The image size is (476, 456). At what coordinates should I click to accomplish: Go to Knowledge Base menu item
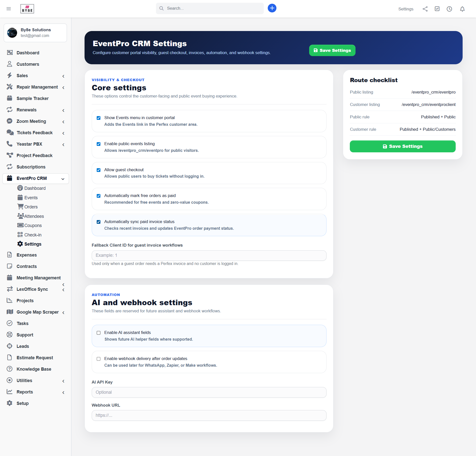tap(34, 369)
